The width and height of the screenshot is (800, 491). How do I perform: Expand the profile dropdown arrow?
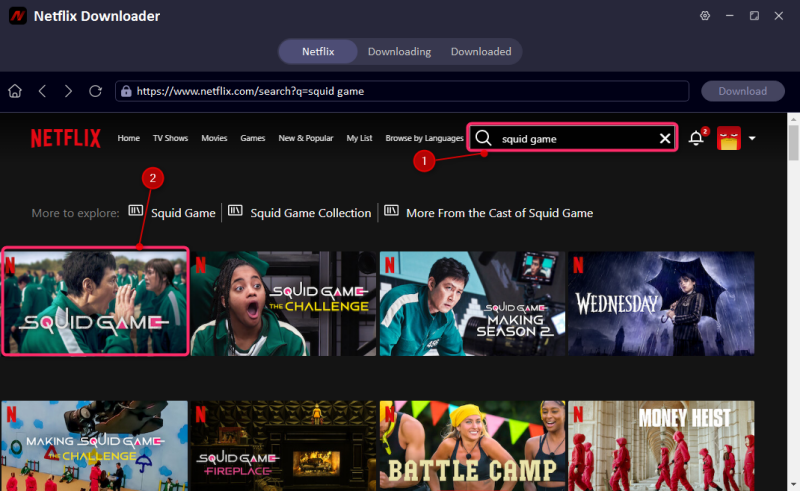click(x=752, y=138)
